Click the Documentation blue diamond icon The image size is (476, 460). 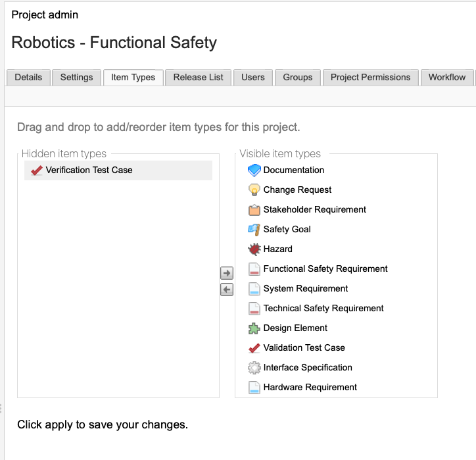pyautogui.click(x=254, y=170)
